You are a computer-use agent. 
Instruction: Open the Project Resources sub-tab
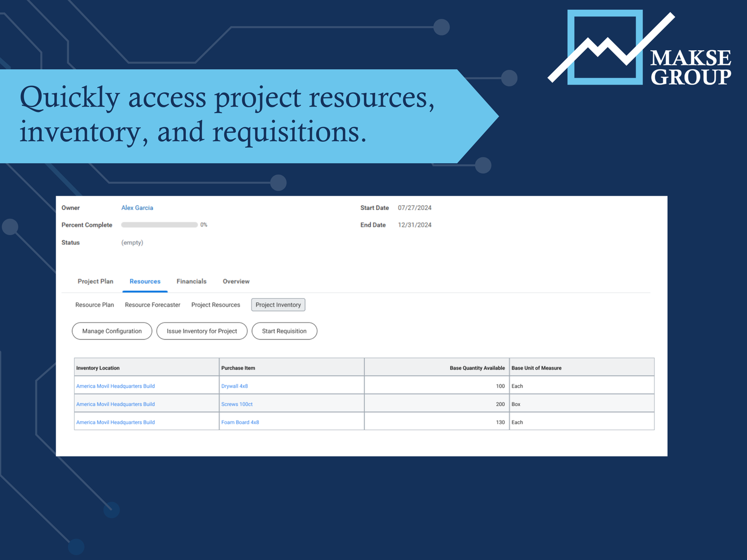pos(216,305)
